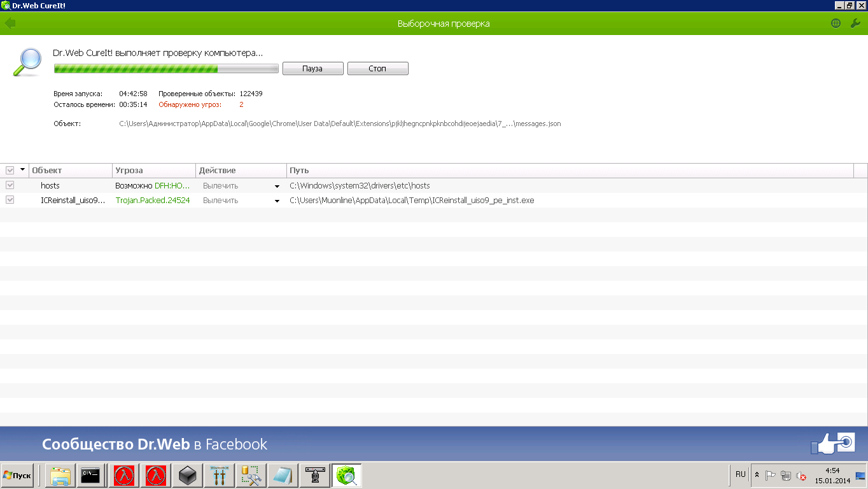Open the network device taskbar icon
Image resolution: width=868 pixels, height=489 pixels.
click(315, 476)
